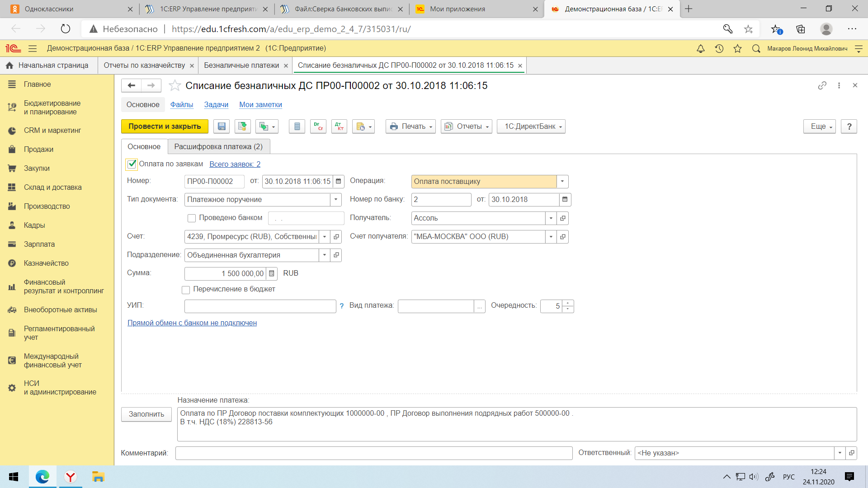Image resolution: width=868 pixels, height=488 pixels.
Task: Click the УИП help question mark
Action: (x=342, y=306)
